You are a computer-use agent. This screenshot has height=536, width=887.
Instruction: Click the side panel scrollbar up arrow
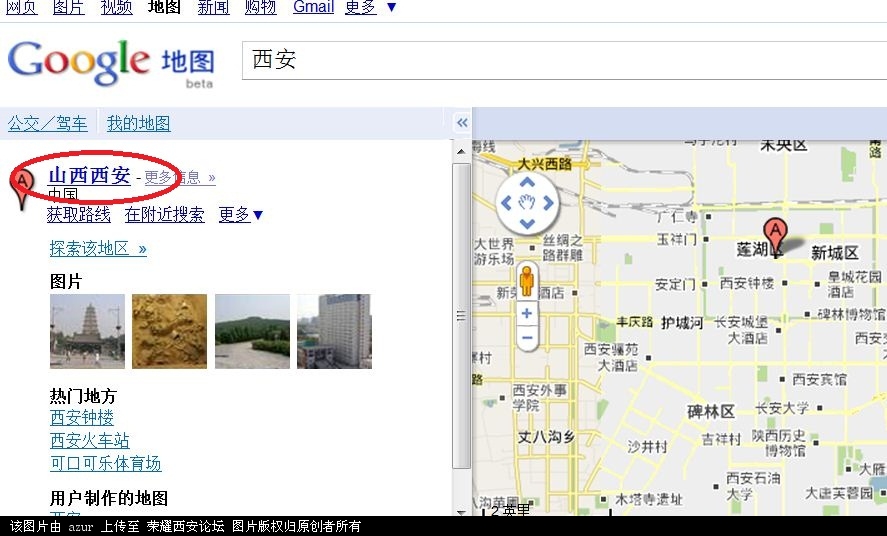click(461, 151)
